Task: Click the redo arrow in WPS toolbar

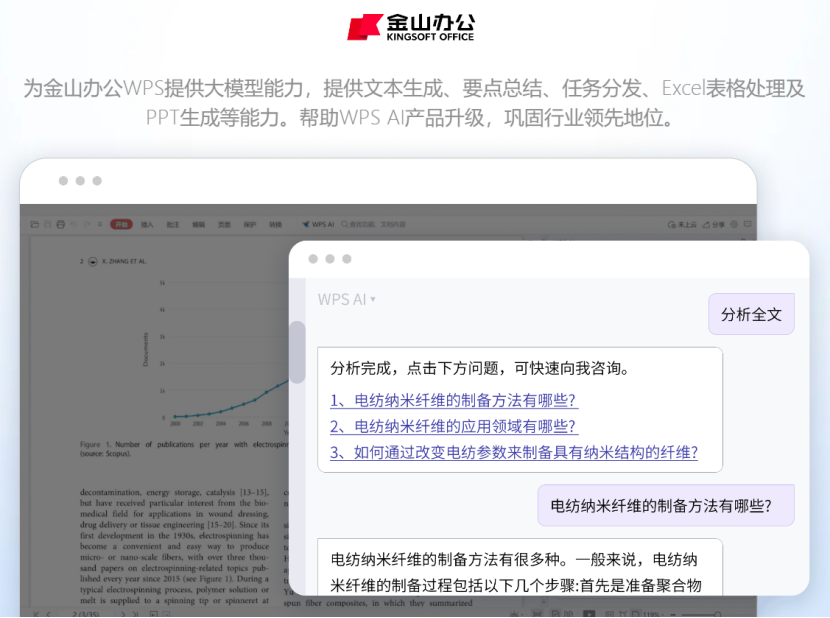Action: coord(87,225)
